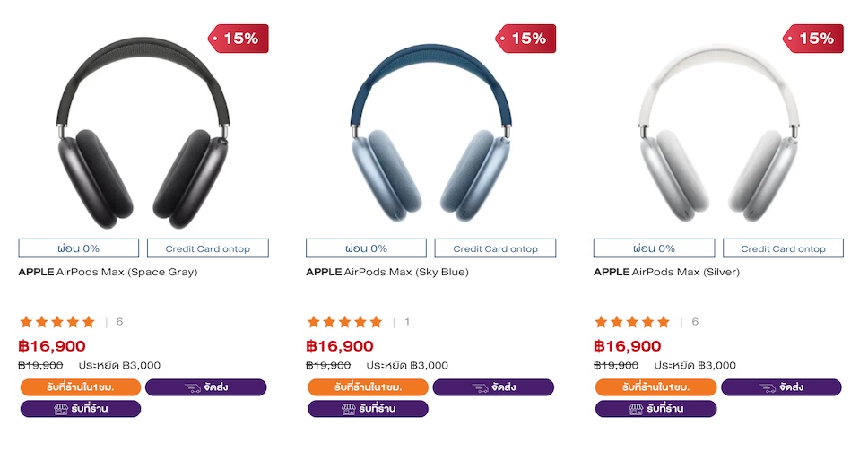Screen dimensions: 868x452
Task: Click the star rating for Silver AirPods Max
Action: click(633, 322)
